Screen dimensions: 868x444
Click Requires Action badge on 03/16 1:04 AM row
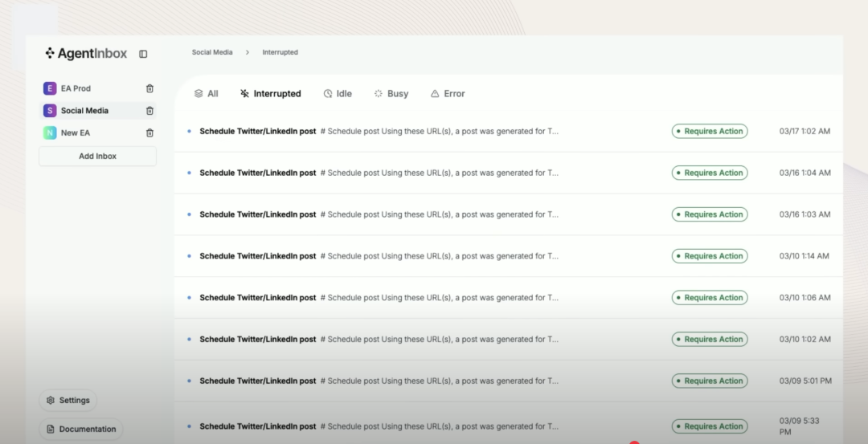point(710,173)
